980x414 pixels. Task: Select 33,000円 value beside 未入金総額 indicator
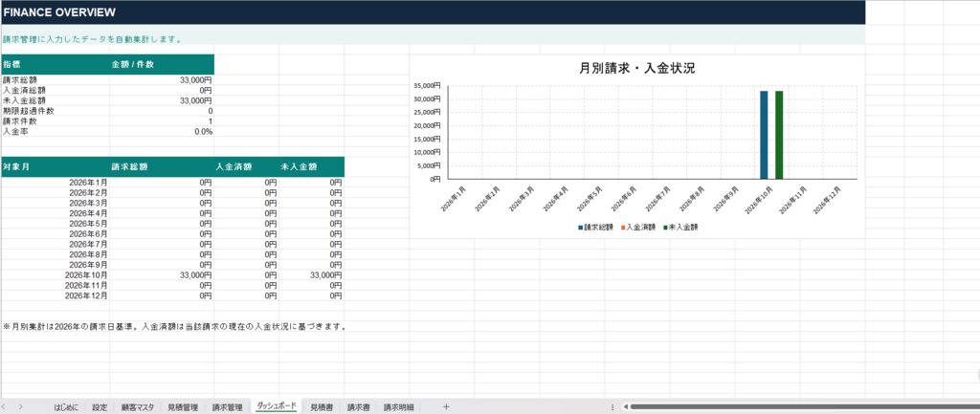coord(162,100)
